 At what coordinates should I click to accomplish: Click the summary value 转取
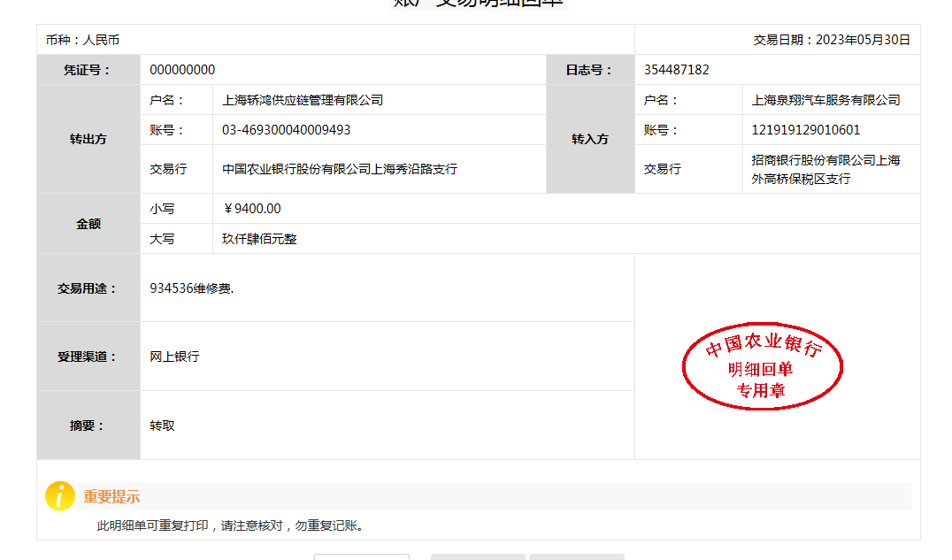[162, 426]
